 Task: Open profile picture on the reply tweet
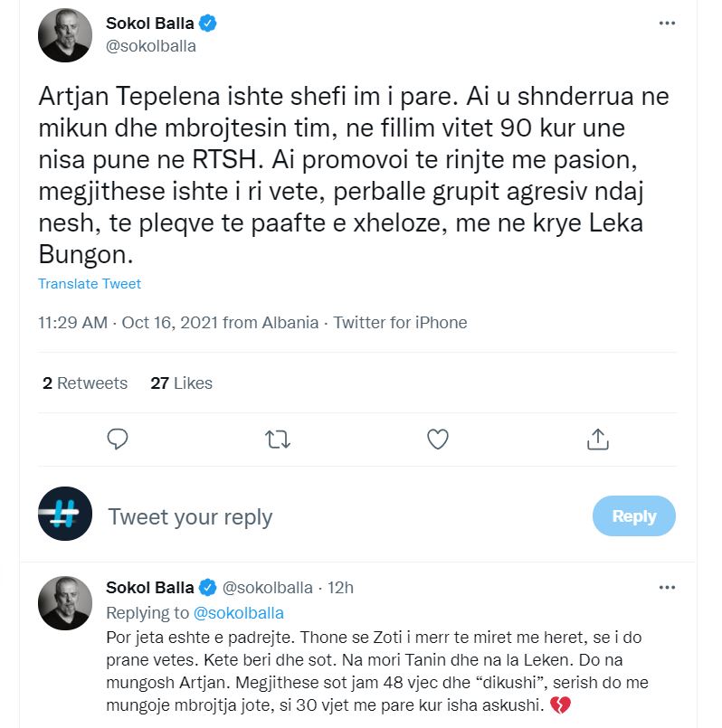coord(65,603)
